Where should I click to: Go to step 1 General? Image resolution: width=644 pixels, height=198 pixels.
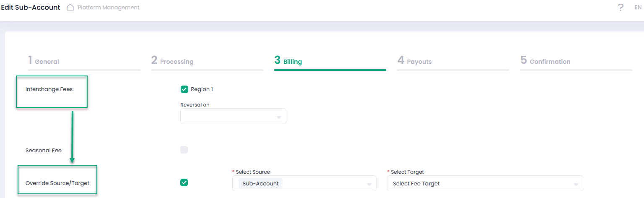[44, 61]
